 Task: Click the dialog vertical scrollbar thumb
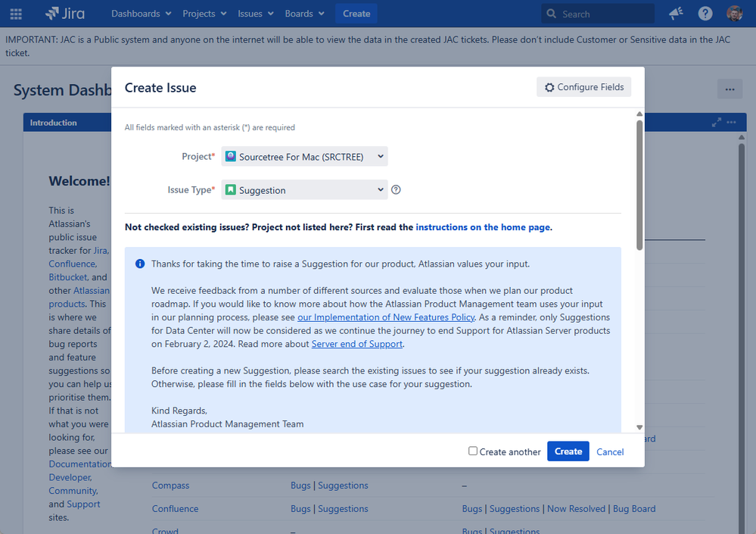pos(639,186)
